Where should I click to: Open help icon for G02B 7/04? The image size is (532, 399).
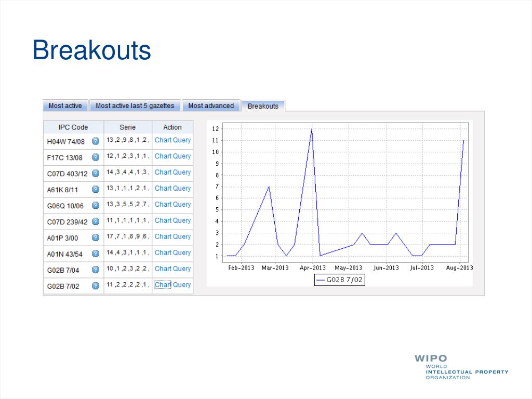(x=96, y=270)
